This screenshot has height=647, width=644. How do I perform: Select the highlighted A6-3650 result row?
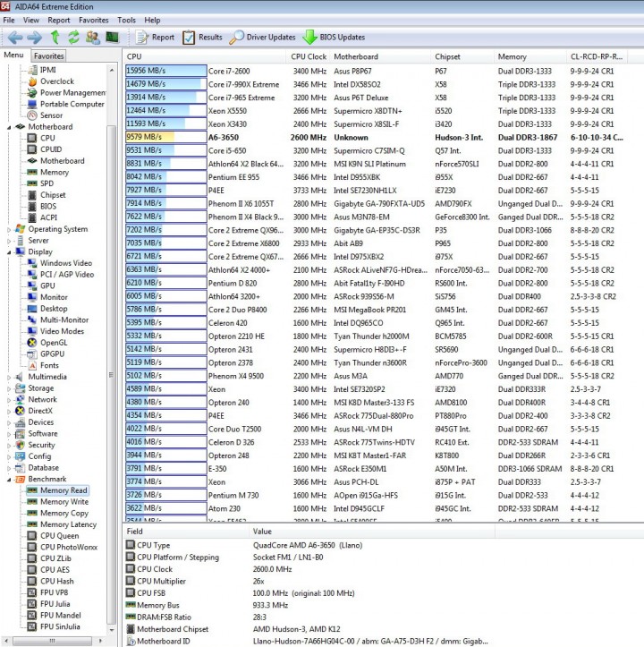375,138
